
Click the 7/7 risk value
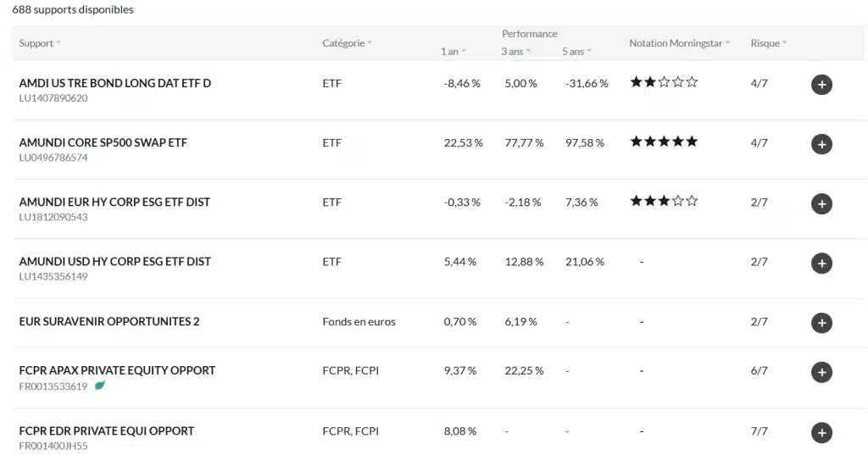tap(759, 431)
